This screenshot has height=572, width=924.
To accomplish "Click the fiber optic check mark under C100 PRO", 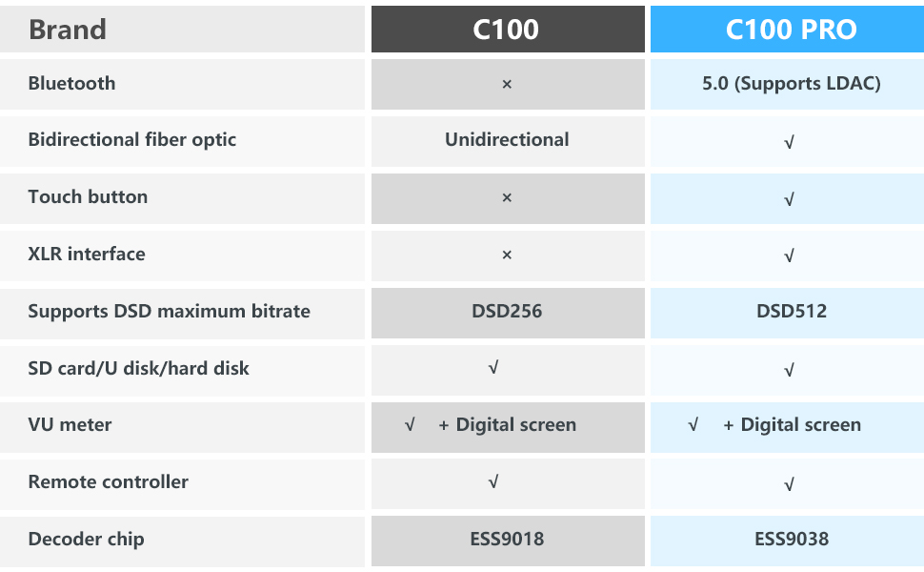I will click(x=789, y=142).
